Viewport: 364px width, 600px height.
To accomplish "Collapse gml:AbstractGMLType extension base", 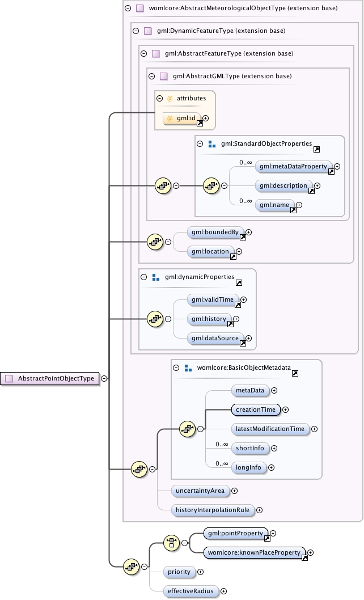I will click(152, 76).
